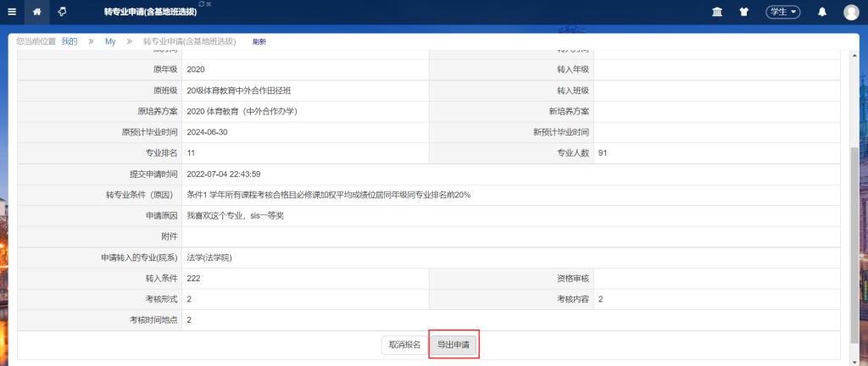Click the pin icon beside home
This screenshot has width=868, height=366.
point(62,12)
